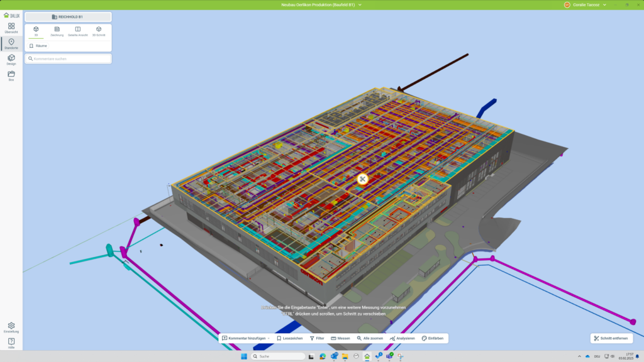Click the Kommentare suchen search field
Screen dimensions: 644x362
pyautogui.click(x=68, y=58)
